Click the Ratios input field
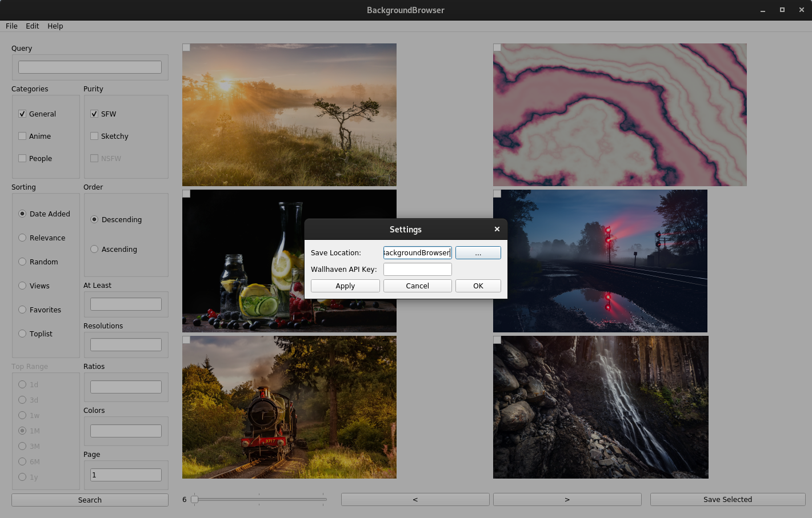The height and width of the screenshot is (518, 812). coord(126,387)
